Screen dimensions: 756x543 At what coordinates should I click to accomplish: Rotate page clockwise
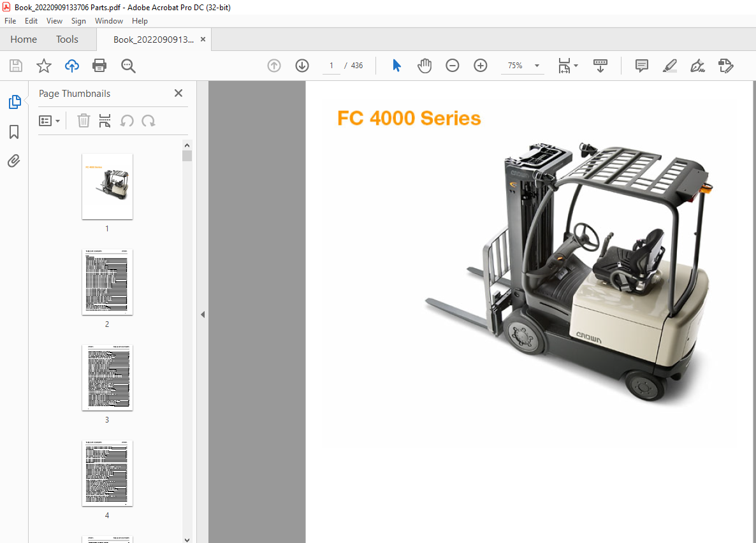[x=149, y=120]
